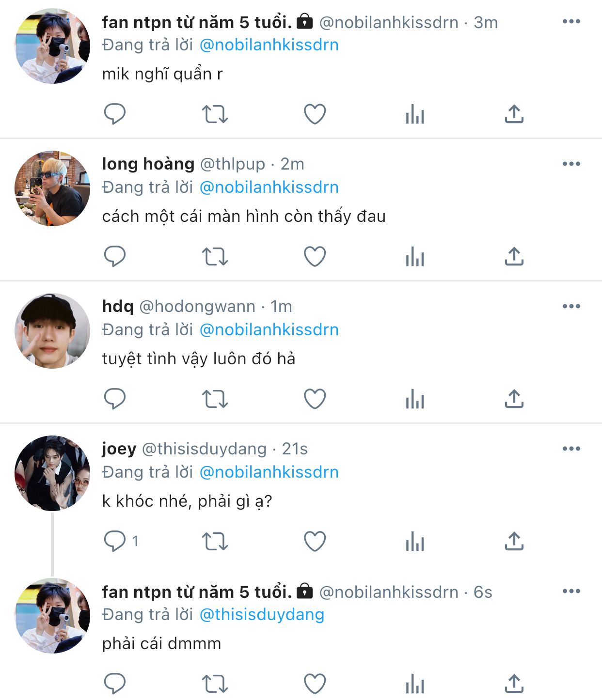Retweet the 'mik nghĩ quẩn r' tweet
Image resolution: width=602 pixels, height=700 pixels.
pyautogui.click(x=215, y=114)
